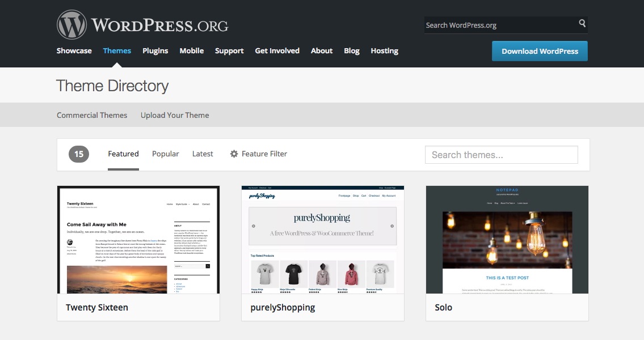This screenshot has height=340, width=644.
Task: Open the Solo theme thumbnail
Action: click(507, 240)
